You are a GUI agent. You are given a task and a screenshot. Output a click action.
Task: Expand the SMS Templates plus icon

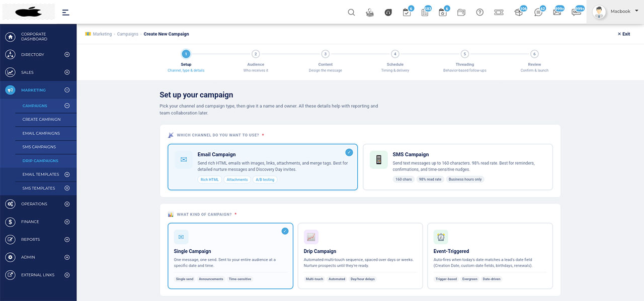point(67,188)
